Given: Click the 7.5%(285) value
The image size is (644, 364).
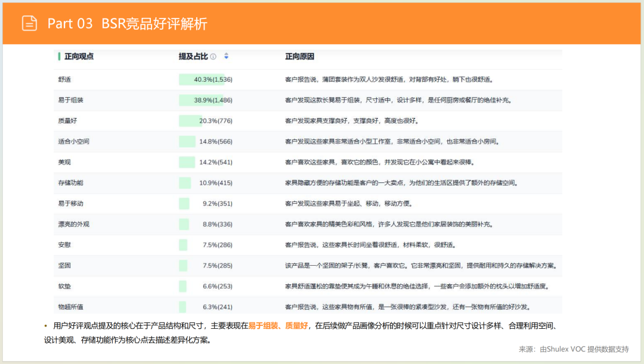Looking at the screenshot, I should tap(217, 266).
